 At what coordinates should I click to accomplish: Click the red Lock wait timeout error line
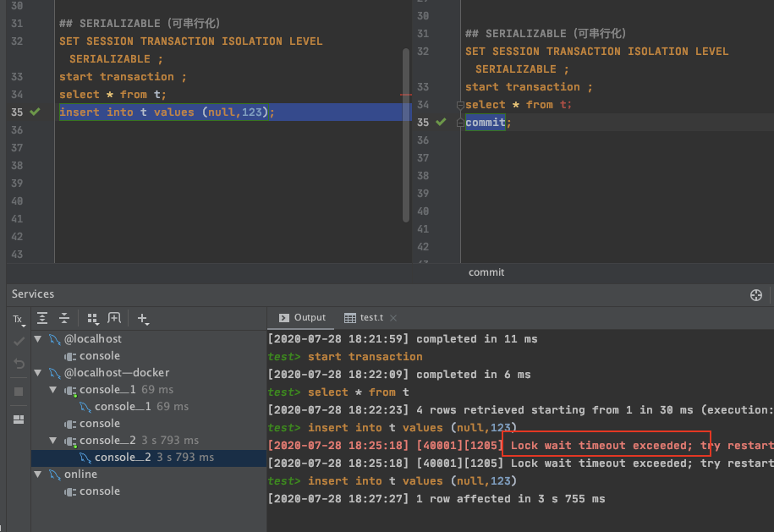pyautogui.click(x=521, y=446)
